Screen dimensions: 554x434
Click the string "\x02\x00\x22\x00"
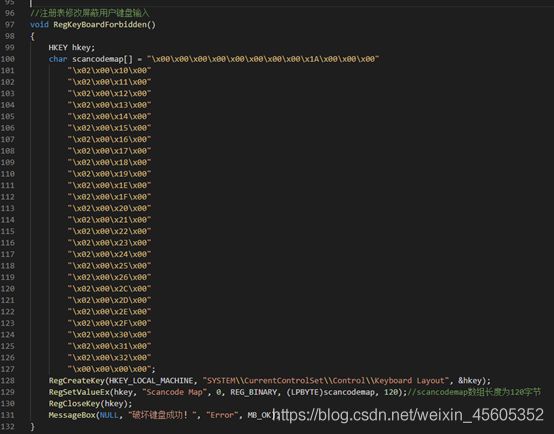110,231
